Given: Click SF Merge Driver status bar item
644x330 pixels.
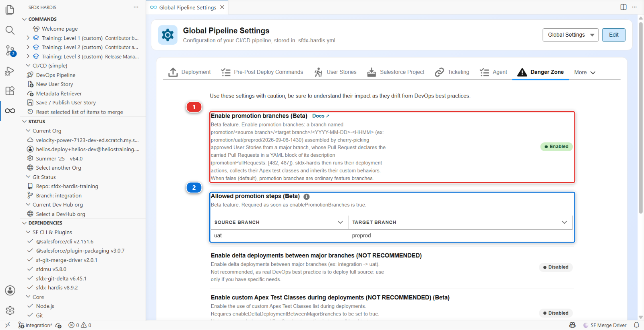Looking at the screenshot, I should point(605,325).
